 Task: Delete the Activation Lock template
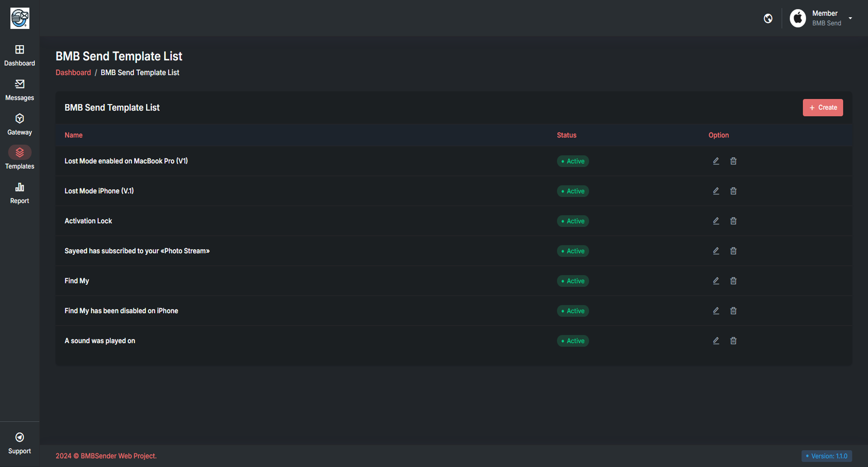[x=733, y=220]
